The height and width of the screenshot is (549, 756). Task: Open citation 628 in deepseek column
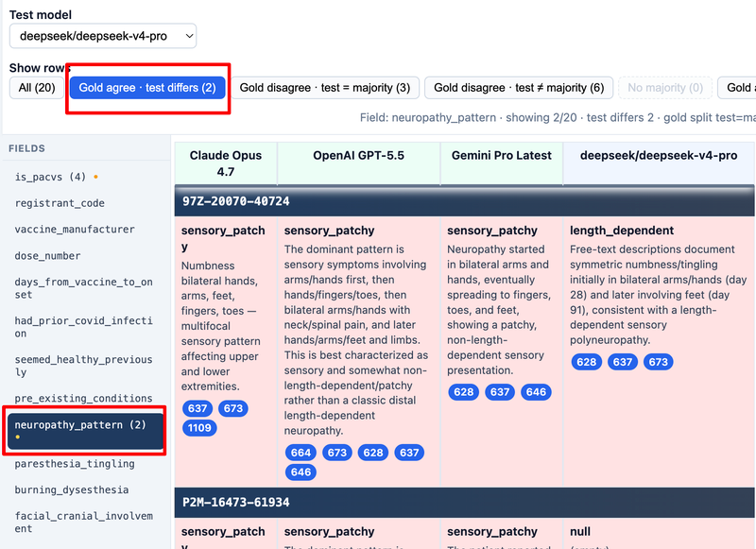[587, 362]
